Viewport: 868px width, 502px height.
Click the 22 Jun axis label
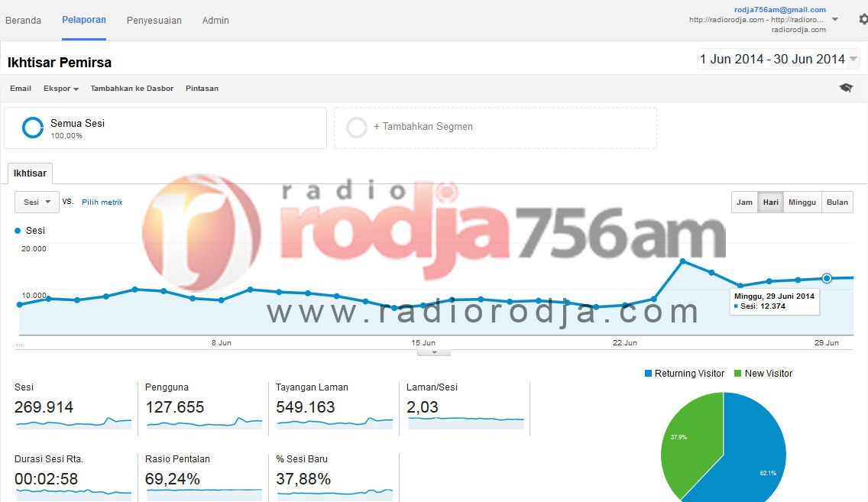click(625, 342)
